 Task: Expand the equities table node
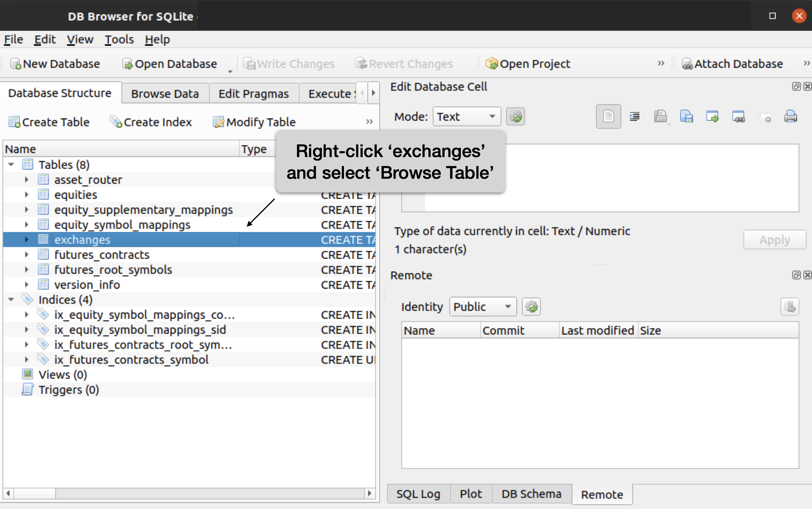(27, 195)
